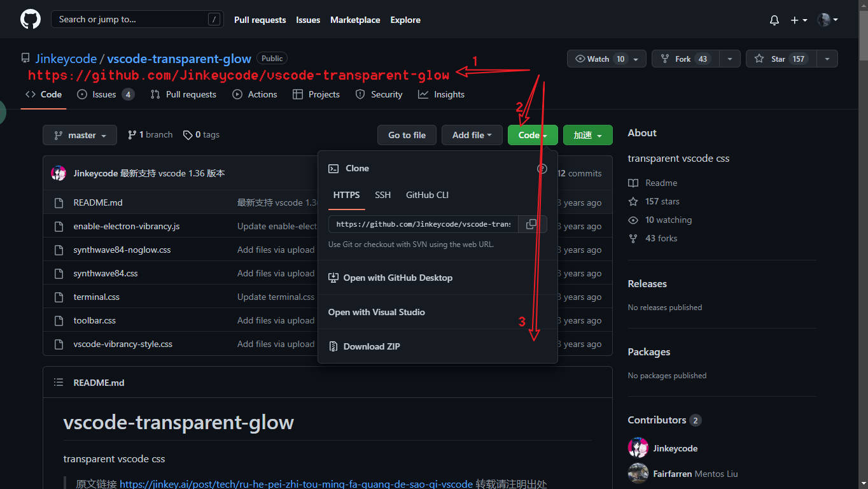The height and width of the screenshot is (489, 868).
Task: Open Marketplace in top navigation
Action: 355,20
